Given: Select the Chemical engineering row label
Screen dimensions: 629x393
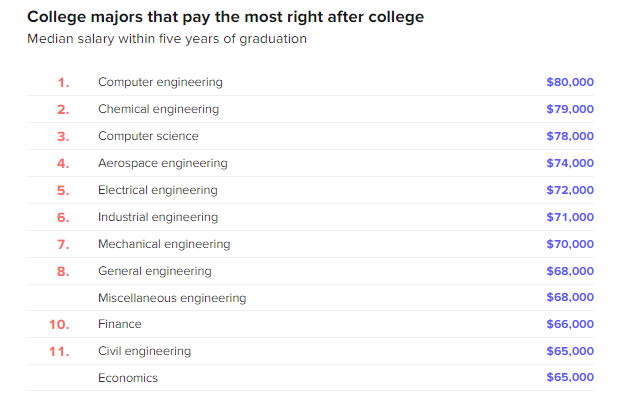Looking at the screenshot, I should pos(158,109).
